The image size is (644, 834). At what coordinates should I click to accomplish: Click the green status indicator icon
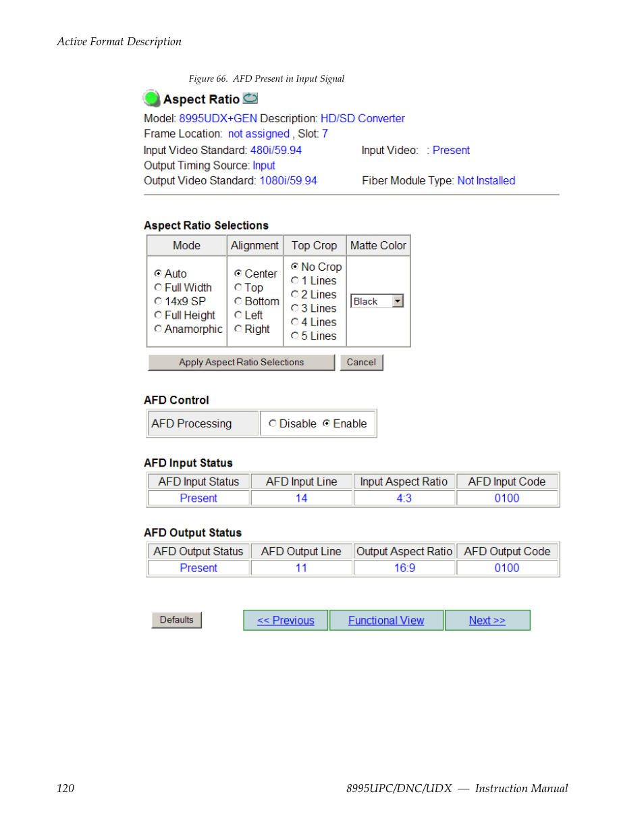point(151,98)
